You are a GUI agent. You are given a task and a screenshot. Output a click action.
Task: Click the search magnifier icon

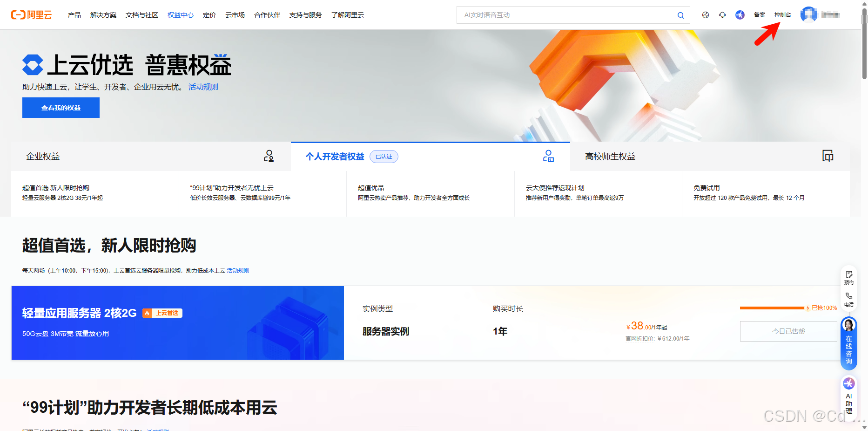pyautogui.click(x=680, y=15)
